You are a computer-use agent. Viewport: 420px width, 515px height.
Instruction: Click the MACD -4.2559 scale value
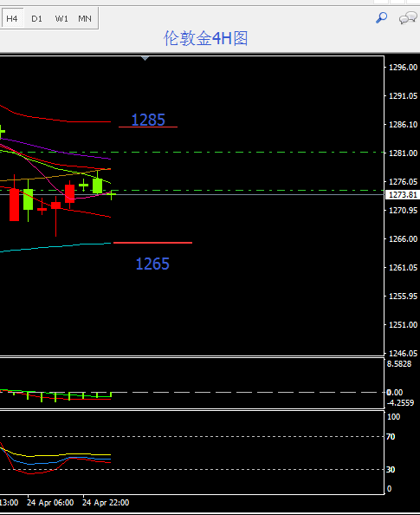400,402
